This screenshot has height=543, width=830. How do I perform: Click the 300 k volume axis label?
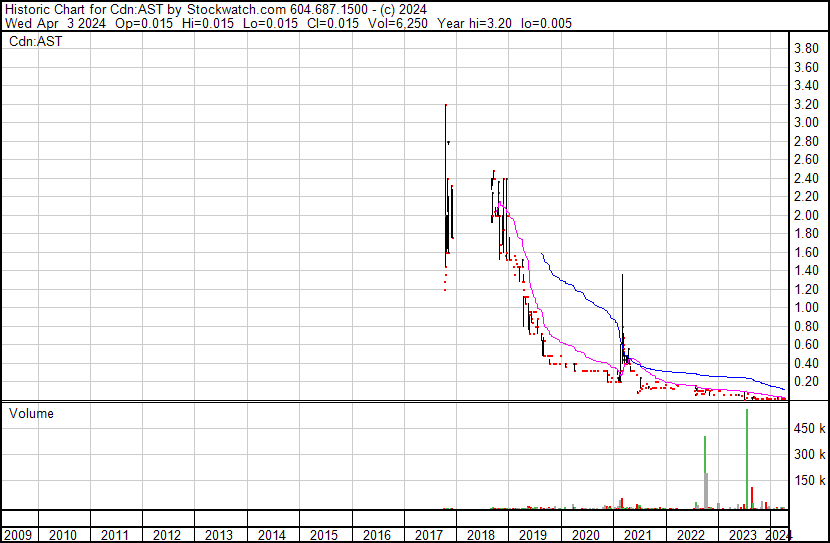808,454
